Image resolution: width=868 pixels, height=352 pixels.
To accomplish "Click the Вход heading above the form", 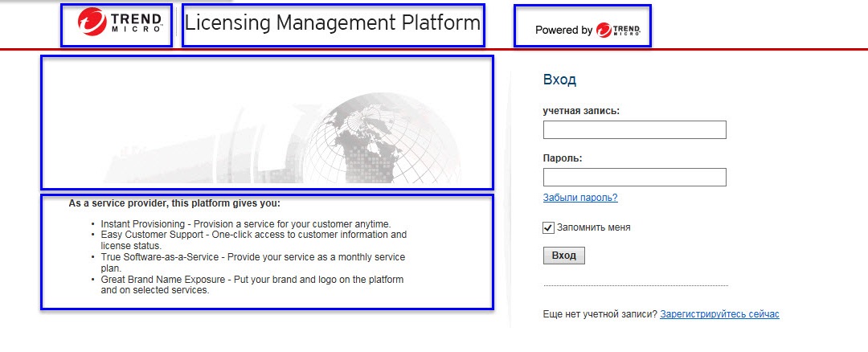I will pos(559,80).
